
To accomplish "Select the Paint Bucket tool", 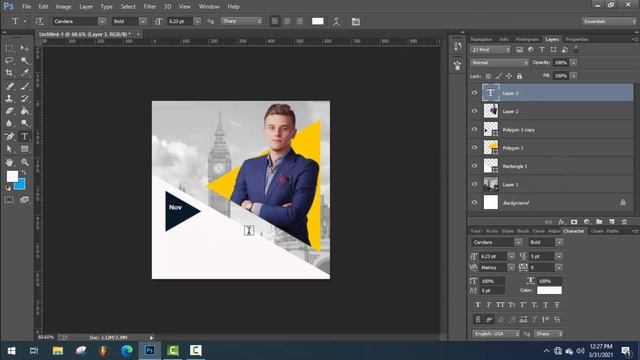I will pyautogui.click(x=24, y=111).
